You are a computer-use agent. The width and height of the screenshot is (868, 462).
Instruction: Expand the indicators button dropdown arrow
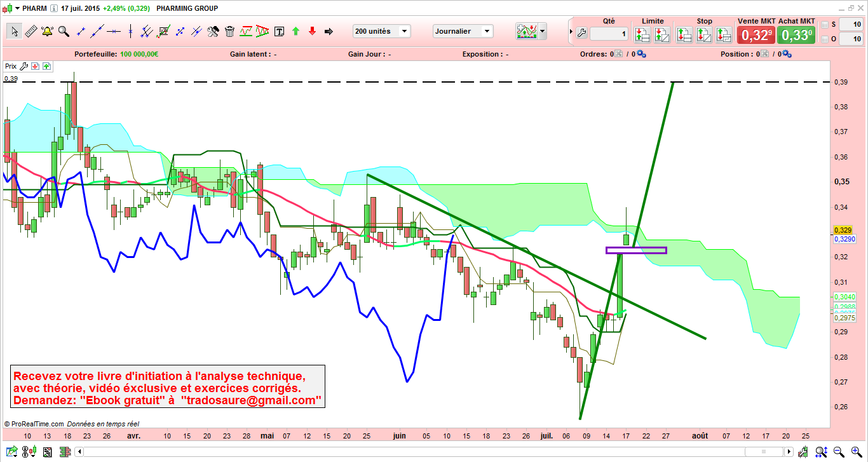coord(543,31)
